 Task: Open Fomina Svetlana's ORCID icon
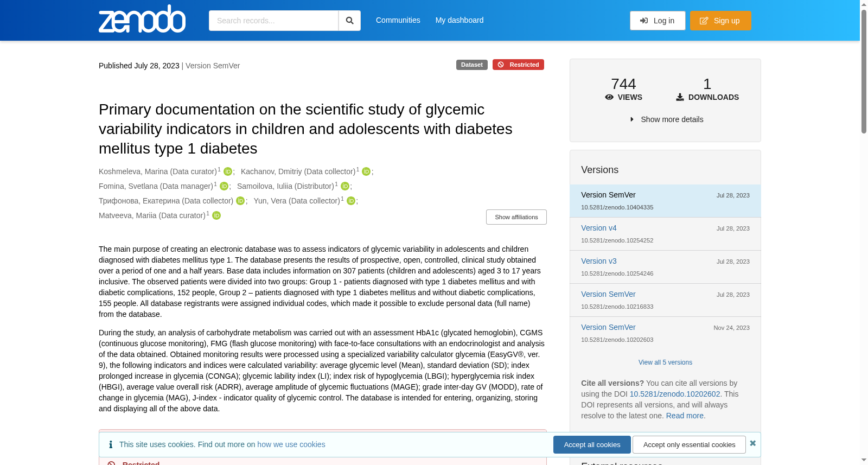pos(224,186)
